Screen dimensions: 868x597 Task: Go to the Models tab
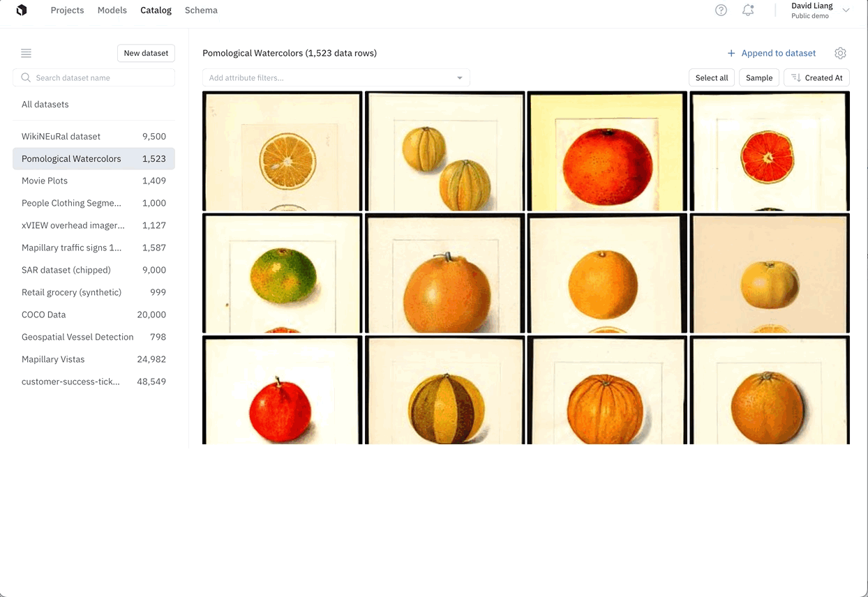point(112,10)
